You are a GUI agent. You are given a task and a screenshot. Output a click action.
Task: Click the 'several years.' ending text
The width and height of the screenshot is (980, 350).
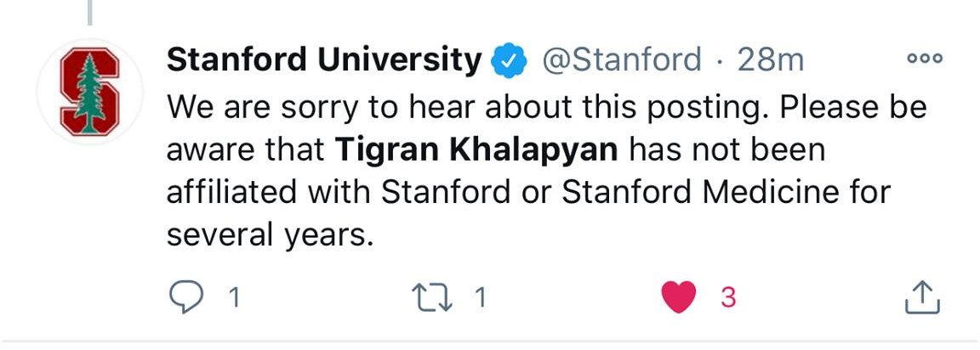coord(270,236)
